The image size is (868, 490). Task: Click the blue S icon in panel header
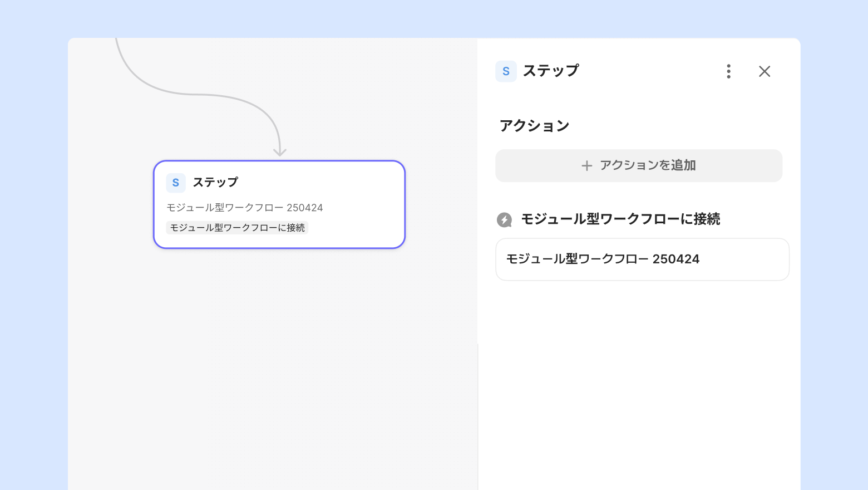coord(506,71)
